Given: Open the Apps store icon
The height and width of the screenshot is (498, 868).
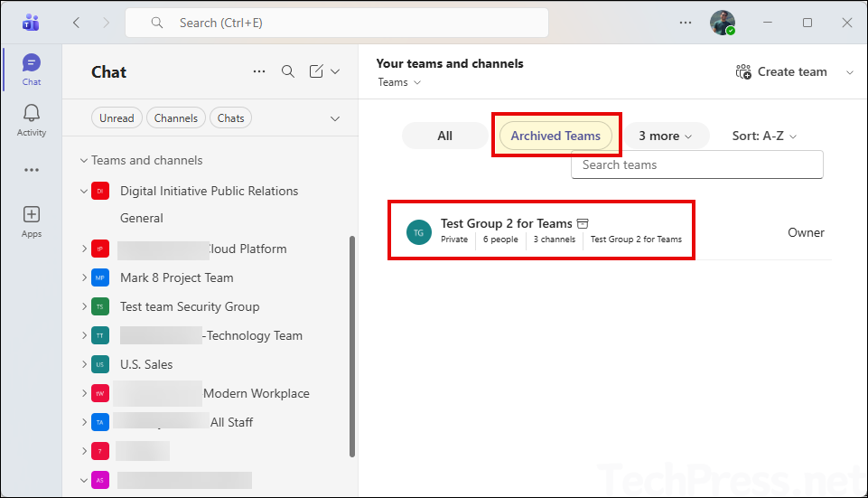Looking at the screenshot, I should click(31, 214).
